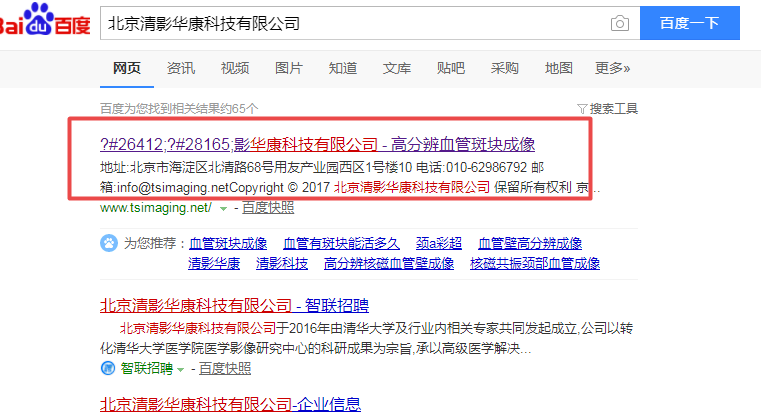The height and width of the screenshot is (418, 761).
Task: Open 百度快照 for tsimaging result
Action: pyautogui.click(x=268, y=208)
